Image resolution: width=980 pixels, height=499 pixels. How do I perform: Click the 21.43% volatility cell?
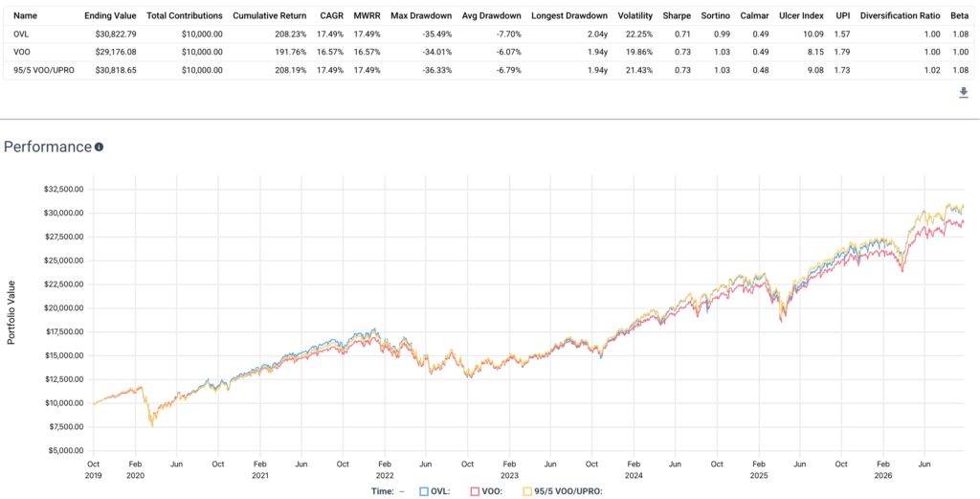coord(640,71)
